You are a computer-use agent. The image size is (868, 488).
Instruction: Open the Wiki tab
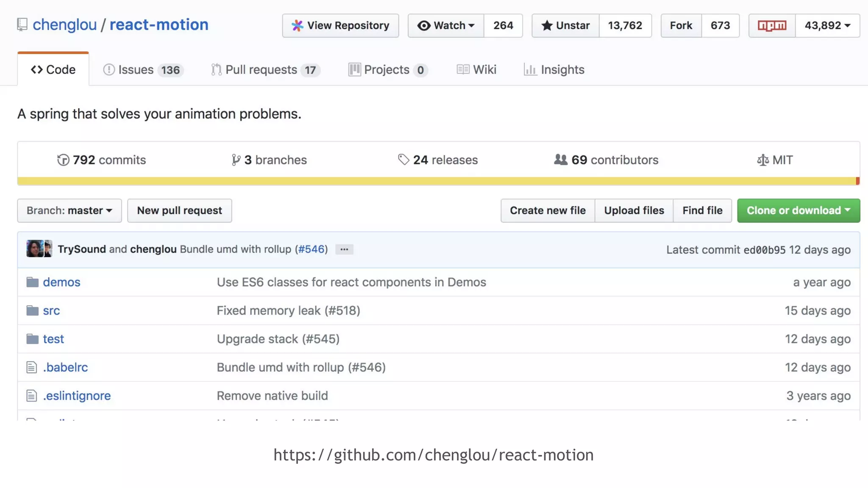pyautogui.click(x=476, y=69)
